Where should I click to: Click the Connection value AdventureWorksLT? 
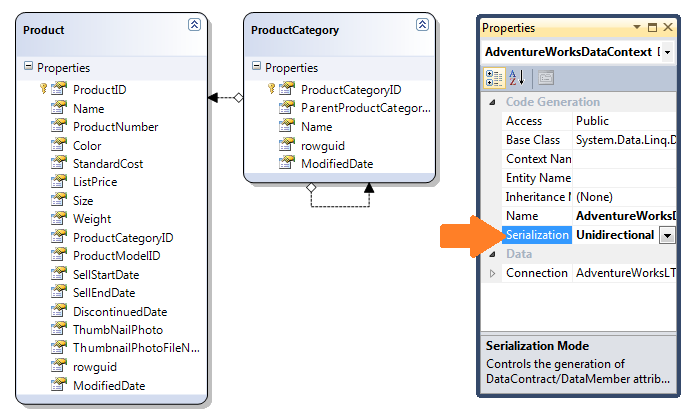[624, 273]
